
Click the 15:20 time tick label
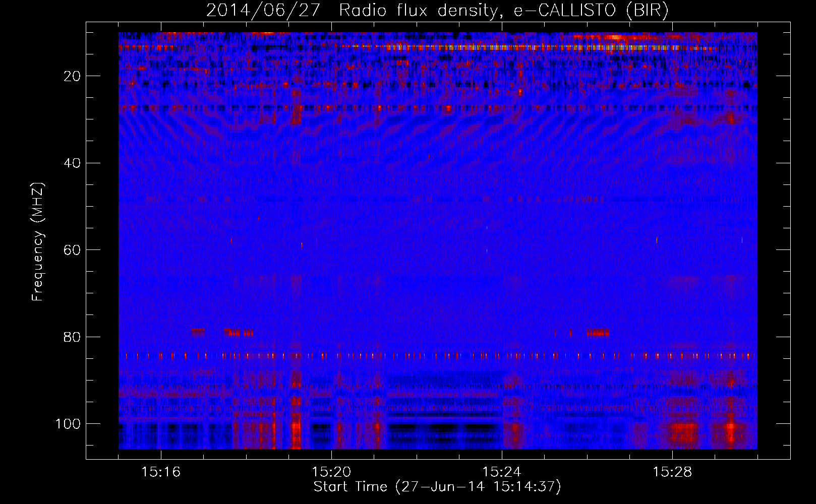pos(331,472)
